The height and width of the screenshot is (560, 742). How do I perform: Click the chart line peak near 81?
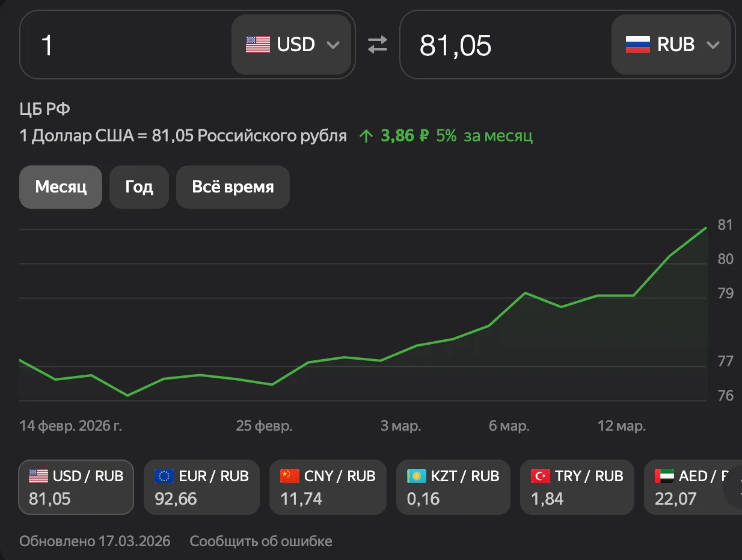coord(706,228)
